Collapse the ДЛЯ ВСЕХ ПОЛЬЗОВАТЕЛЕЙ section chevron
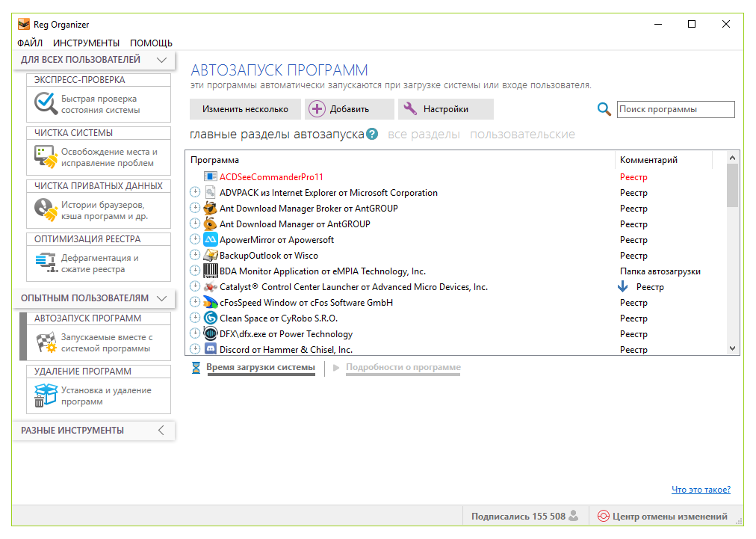756x539 pixels. click(161, 60)
